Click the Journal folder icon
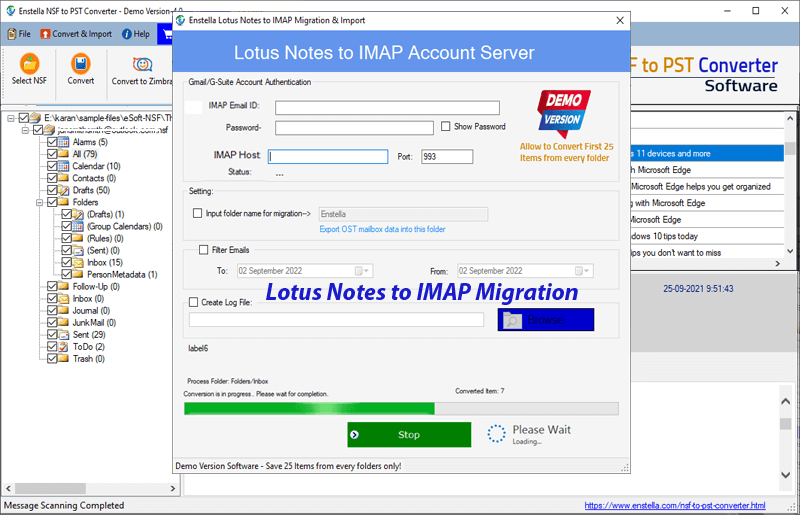 click(x=63, y=310)
